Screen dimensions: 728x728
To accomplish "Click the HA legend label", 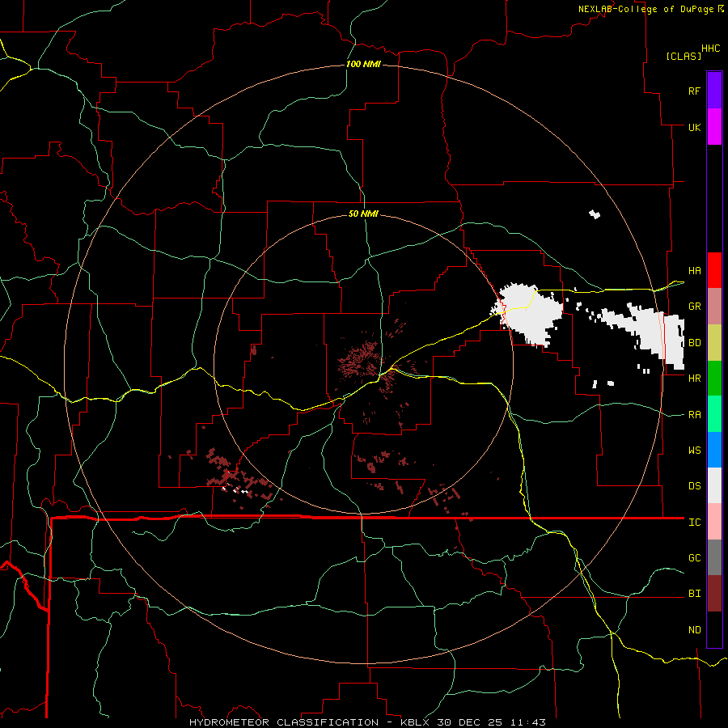I will tap(694, 270).
